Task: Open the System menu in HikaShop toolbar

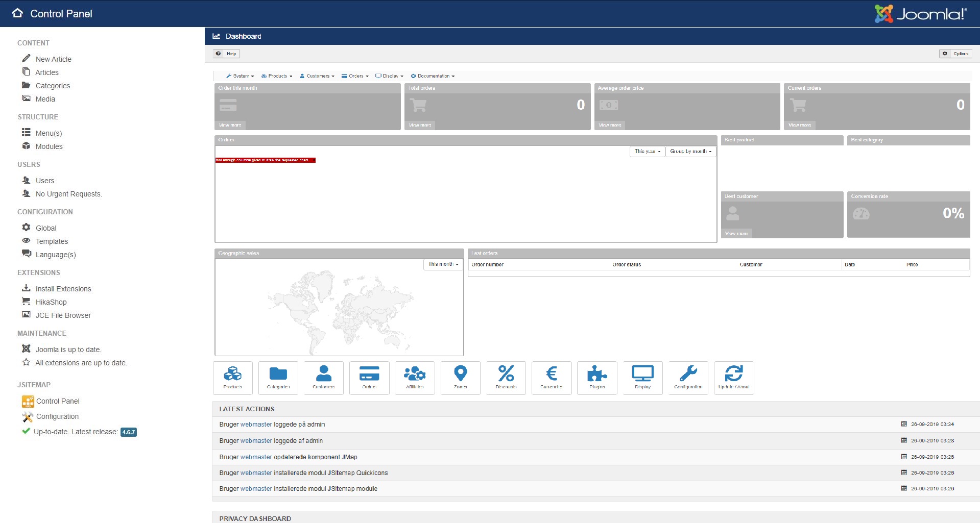Action: tap(240, 76)
